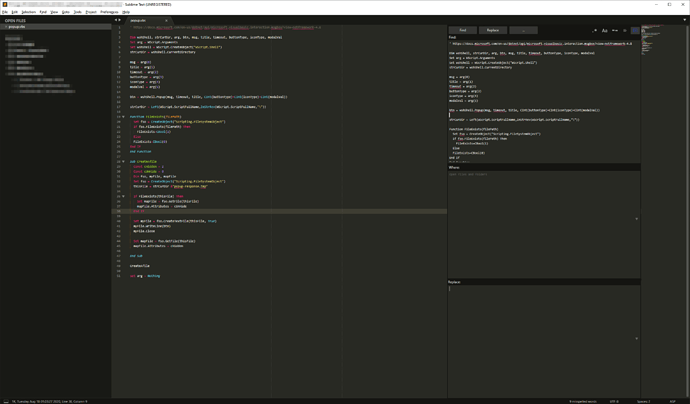Click the minimap code overview

651,40
